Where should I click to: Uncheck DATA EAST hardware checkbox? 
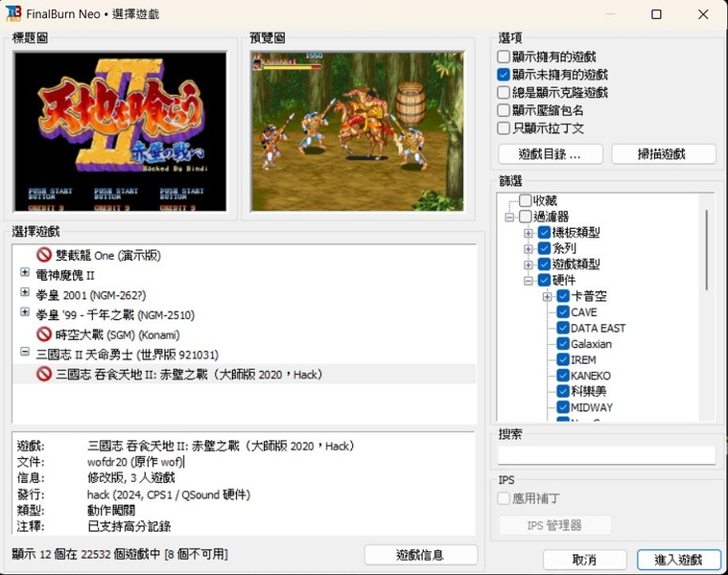tap(563, 328)
